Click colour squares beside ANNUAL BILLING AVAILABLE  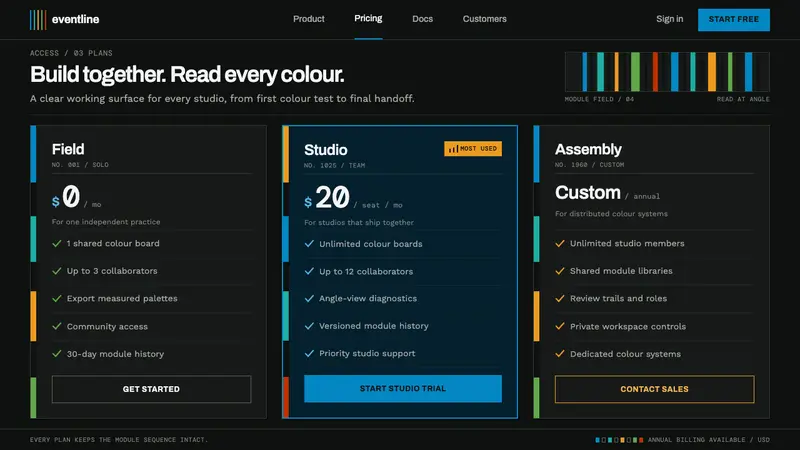(x=619, y=440)
